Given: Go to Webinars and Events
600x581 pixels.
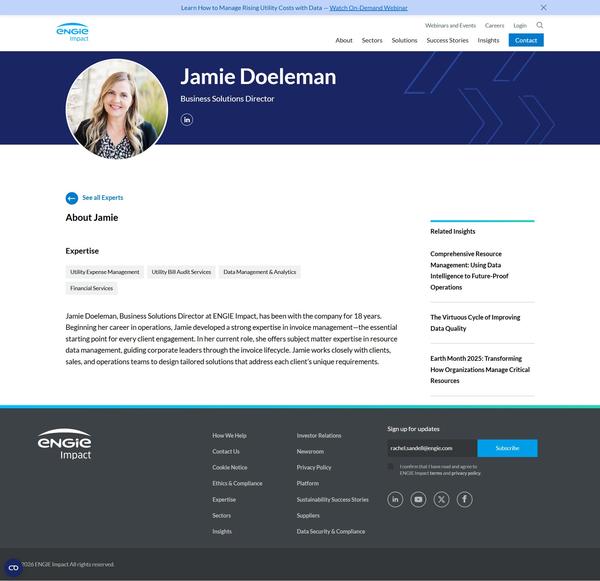Looking at the screenshot, I should [x=450, y=26].
